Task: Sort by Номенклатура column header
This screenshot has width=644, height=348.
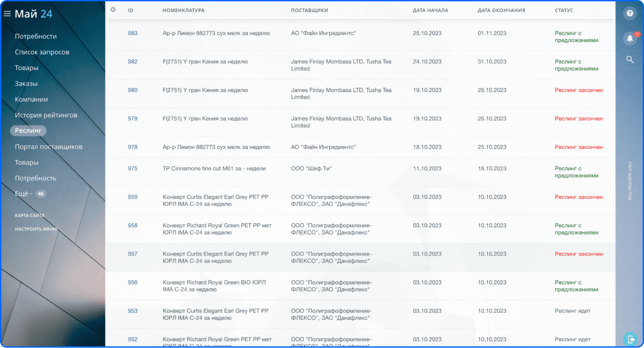Action: click(184, 10)
